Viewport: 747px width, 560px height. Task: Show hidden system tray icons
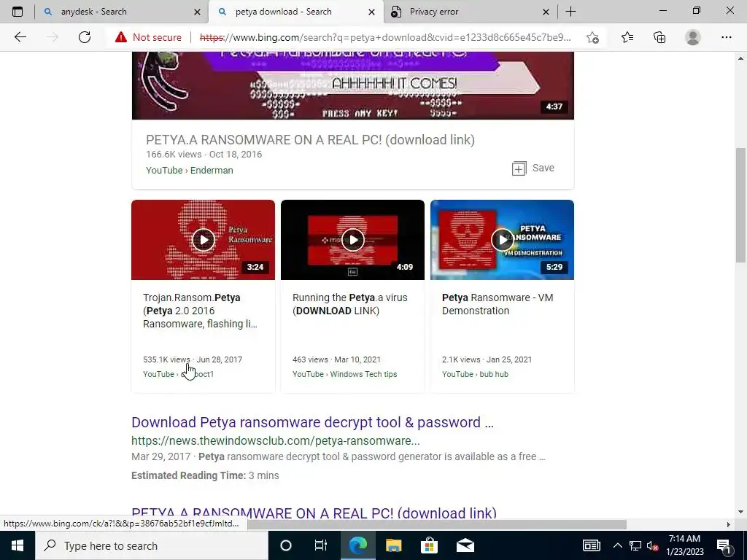tap(617, 545)
